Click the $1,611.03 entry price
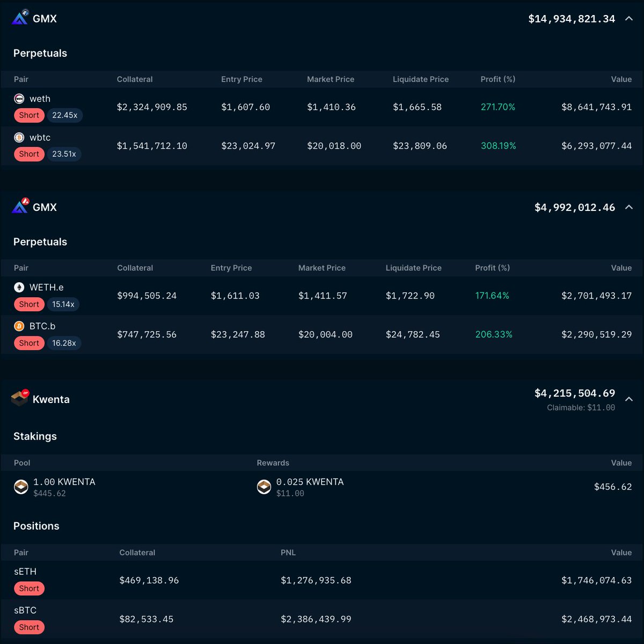The height and width of the screenshot is (644, 644). 235,295
